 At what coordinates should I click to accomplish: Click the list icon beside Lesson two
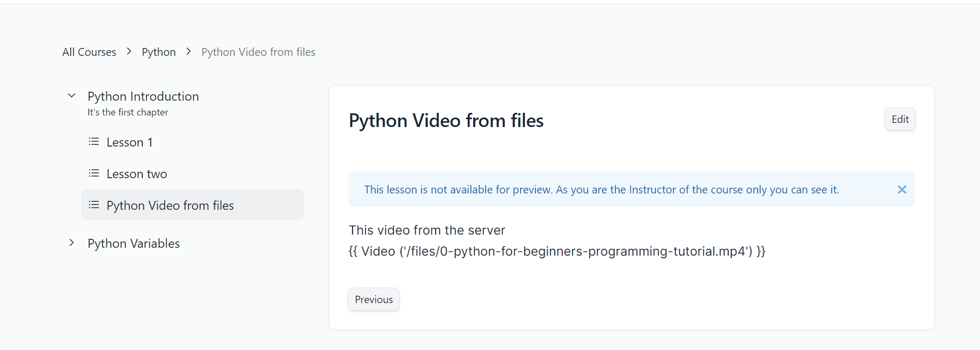click(x=94, y=173)
